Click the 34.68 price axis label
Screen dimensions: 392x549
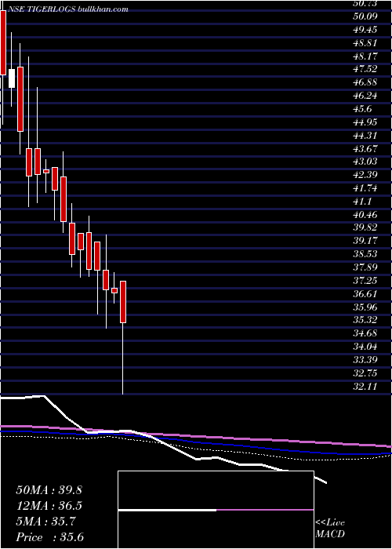coord(365,334)
